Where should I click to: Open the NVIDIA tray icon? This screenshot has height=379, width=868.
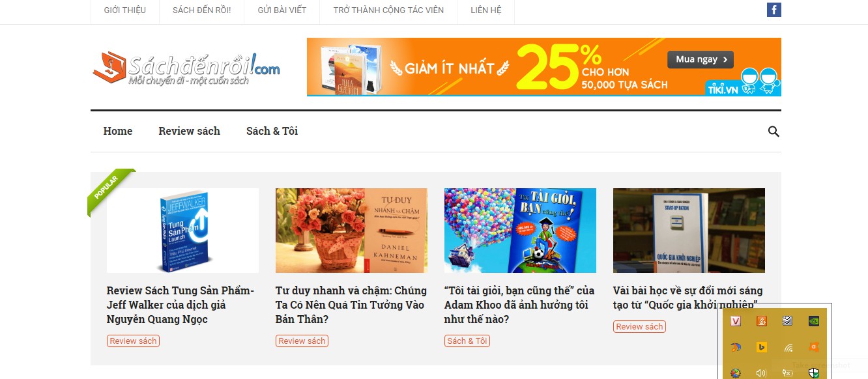[x=814, y=321]
